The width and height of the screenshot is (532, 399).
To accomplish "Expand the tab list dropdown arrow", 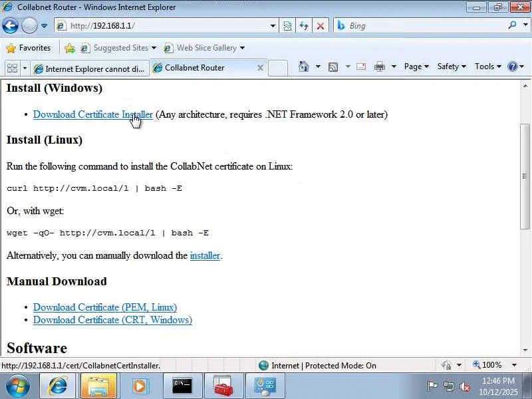I will point(25,68).
